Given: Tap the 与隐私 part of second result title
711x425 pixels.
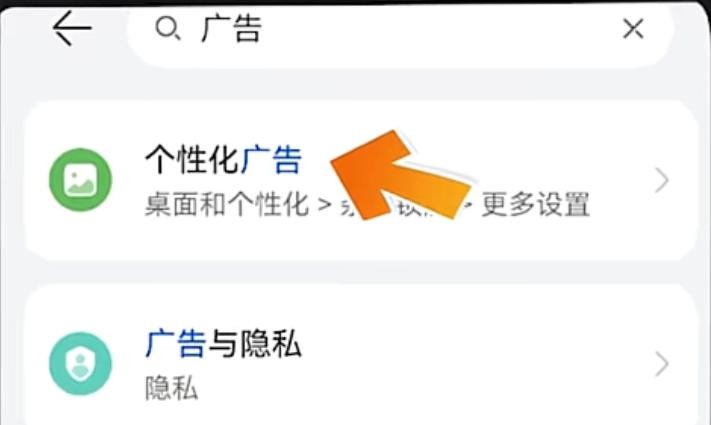Looking at the screenshot, I should pyautogui.click(x=254, y=343).
